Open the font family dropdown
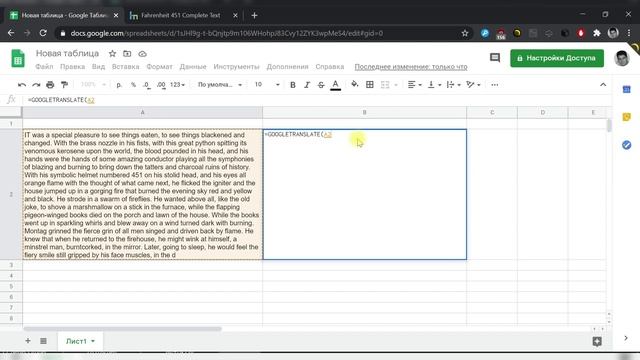Screen dimensions: 640x360 point(220,85)
